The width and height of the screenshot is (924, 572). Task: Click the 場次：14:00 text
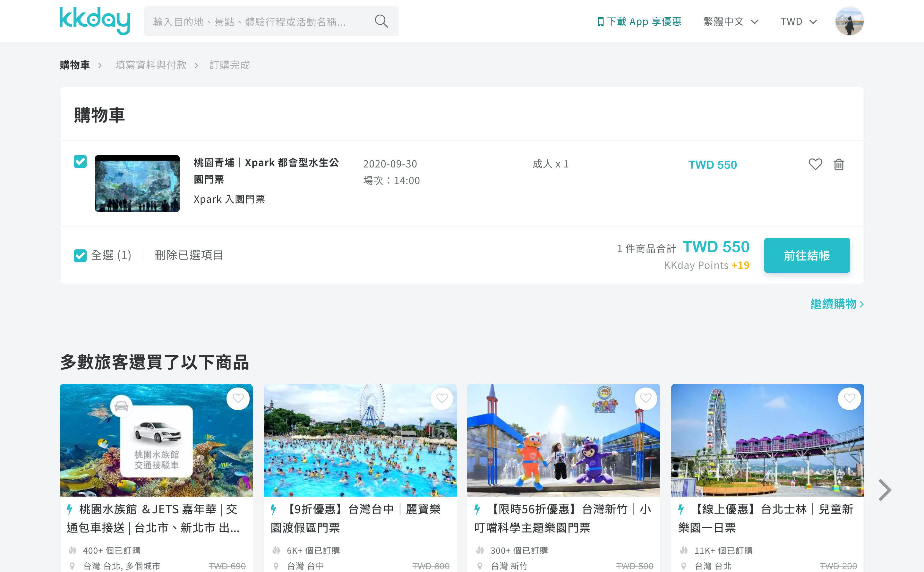(391, 180)
